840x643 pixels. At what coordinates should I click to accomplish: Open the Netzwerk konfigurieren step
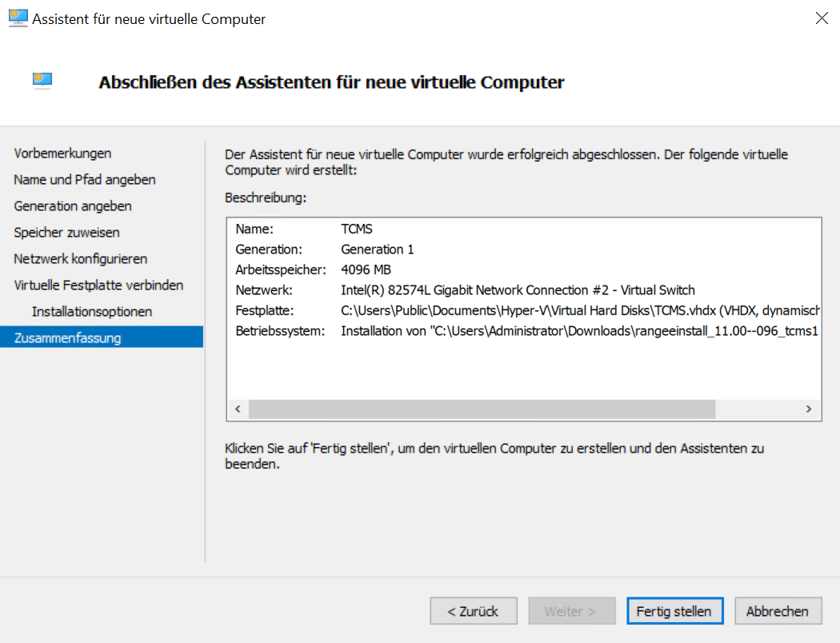click(x=80, y=259)
